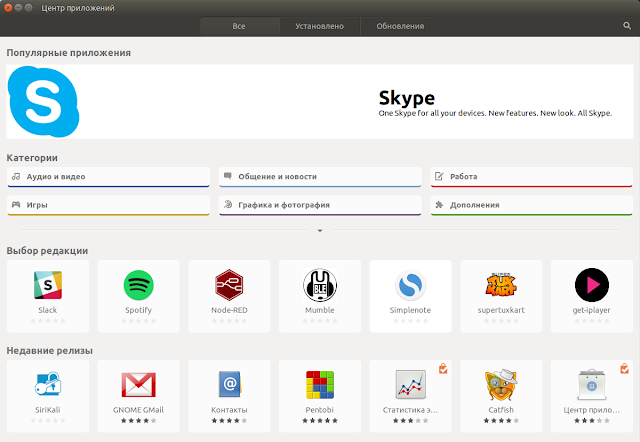The width and height of the screenshot is (640, 442).
Task: Click the star rating under GNOME GMail
Action: click(x=138, y=421)
